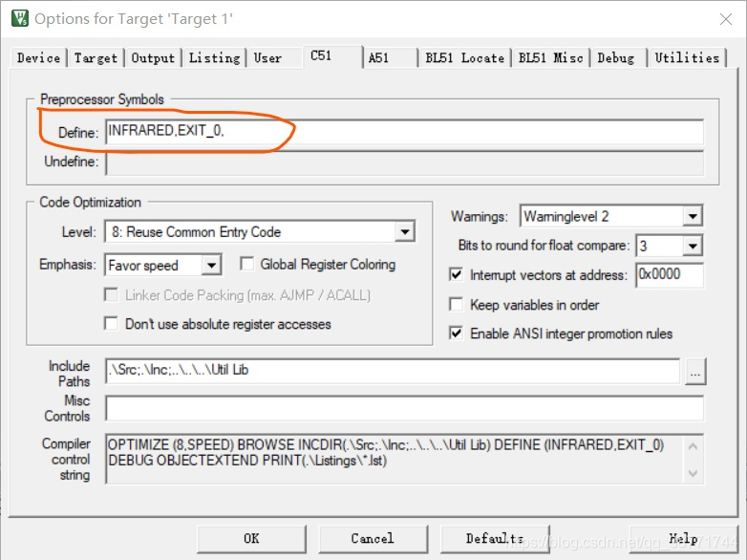Toggle Linker Code Packing checkbox

click(111, 295)
